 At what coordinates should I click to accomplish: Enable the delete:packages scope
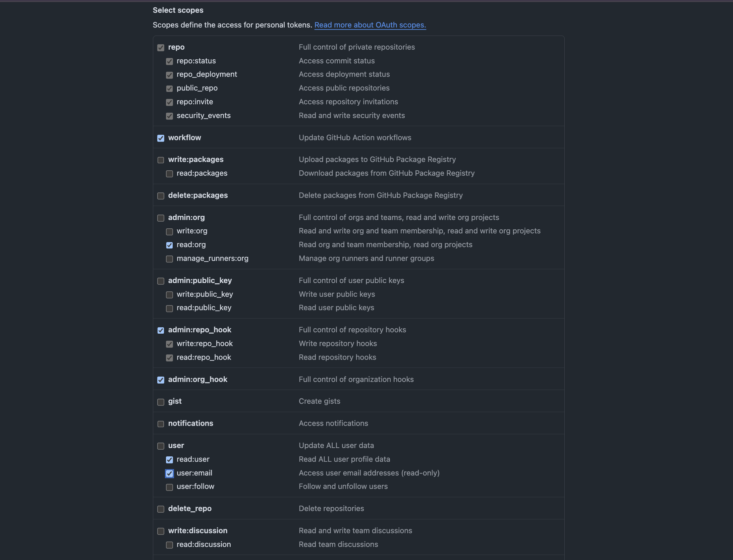pyautogui.click(x=161, y=196)
